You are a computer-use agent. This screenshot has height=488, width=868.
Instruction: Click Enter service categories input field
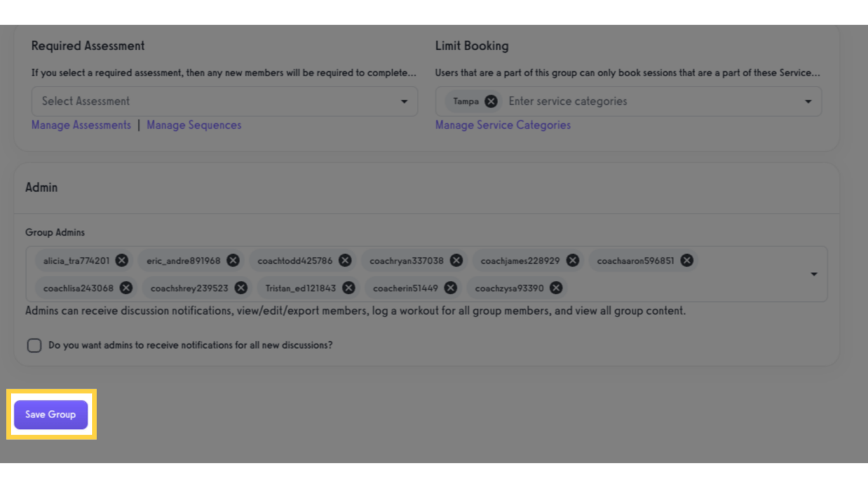(x=635, y=101)
